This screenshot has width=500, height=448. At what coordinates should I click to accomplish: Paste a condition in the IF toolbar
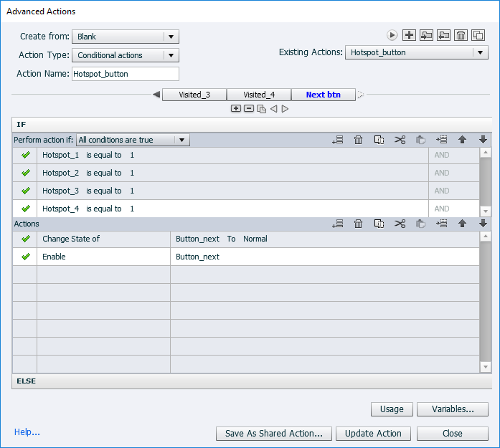pyautogui.click(x=420, y=140)
